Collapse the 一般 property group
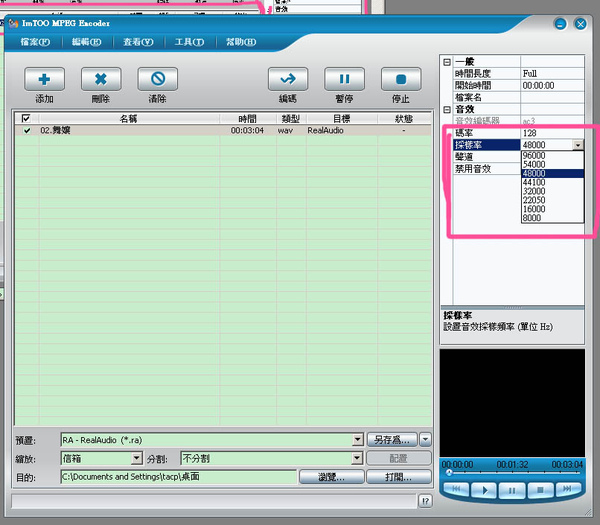 pyautogui.click(x=447, y=62)
